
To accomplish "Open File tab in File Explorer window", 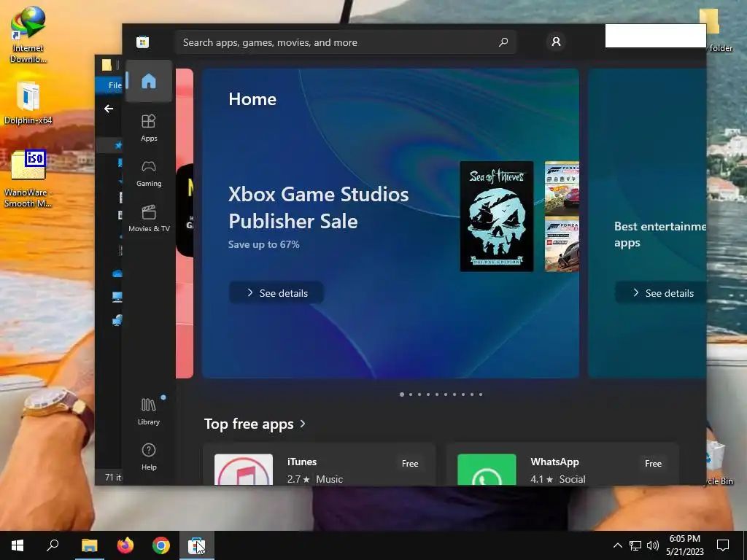I will pyautogui.click(x=115, y=85).
